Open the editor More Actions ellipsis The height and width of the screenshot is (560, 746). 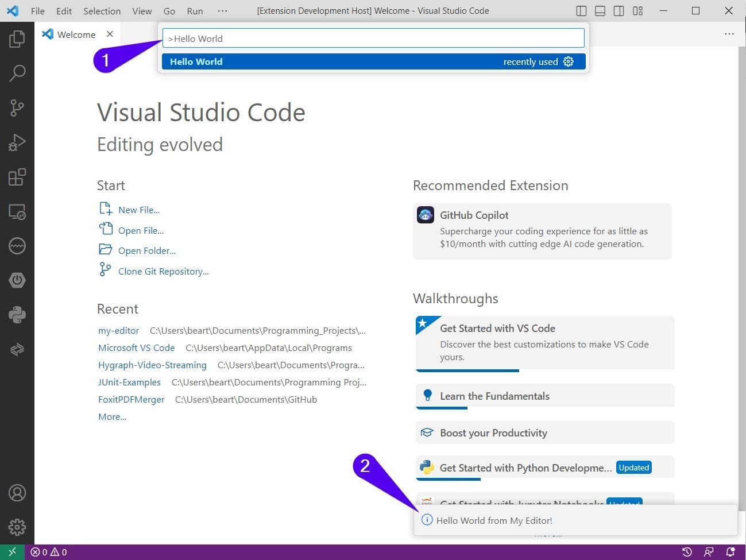[729, 34]
